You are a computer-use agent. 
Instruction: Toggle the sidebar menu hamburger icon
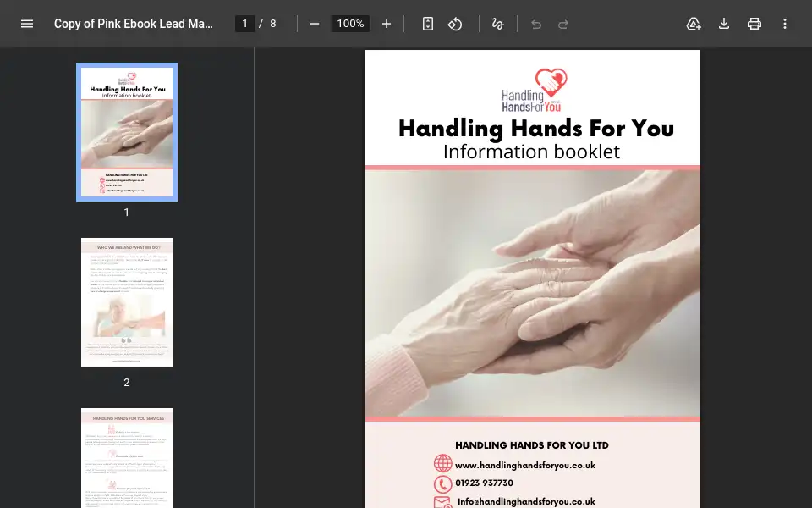pos(27,24)
